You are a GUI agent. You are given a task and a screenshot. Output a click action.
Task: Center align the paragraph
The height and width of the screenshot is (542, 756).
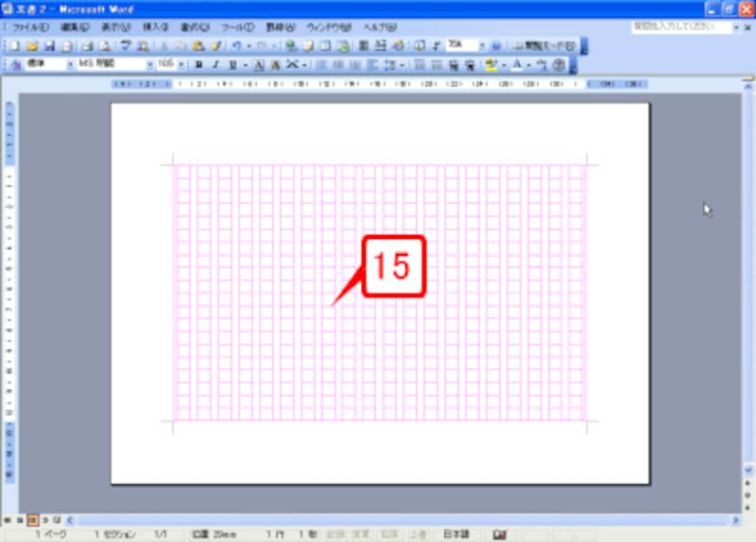[338, 65]
